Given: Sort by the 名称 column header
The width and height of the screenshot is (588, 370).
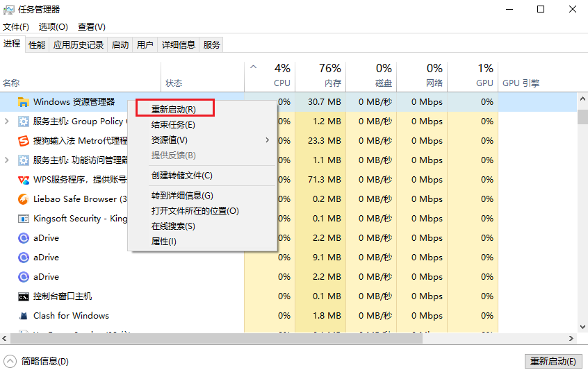Looking at the screenshot, I should point(80,76).
